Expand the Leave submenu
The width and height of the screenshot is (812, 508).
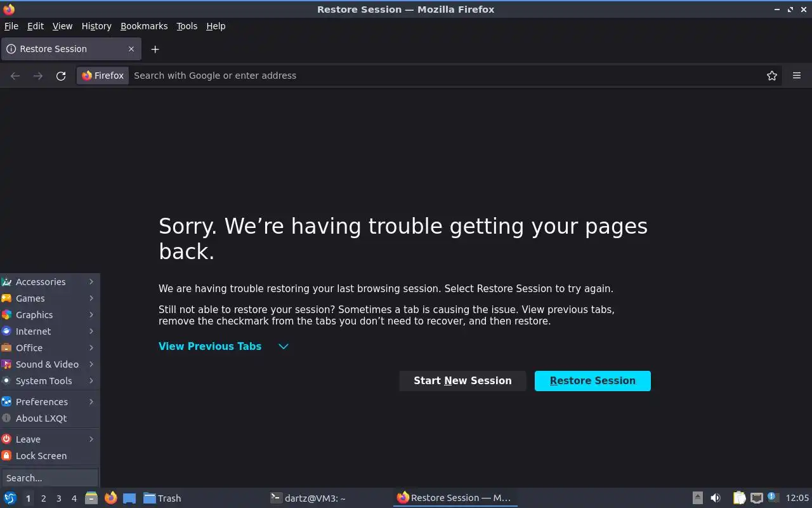click(49, 439)
